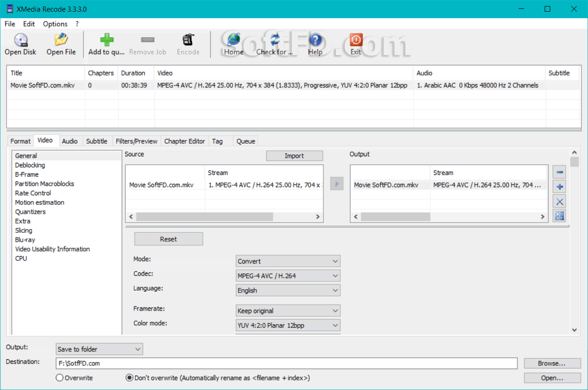Click the settings panel vertical scrollbar down arrow
Viewport: 588px width, 390px height.
pos(574,330)
